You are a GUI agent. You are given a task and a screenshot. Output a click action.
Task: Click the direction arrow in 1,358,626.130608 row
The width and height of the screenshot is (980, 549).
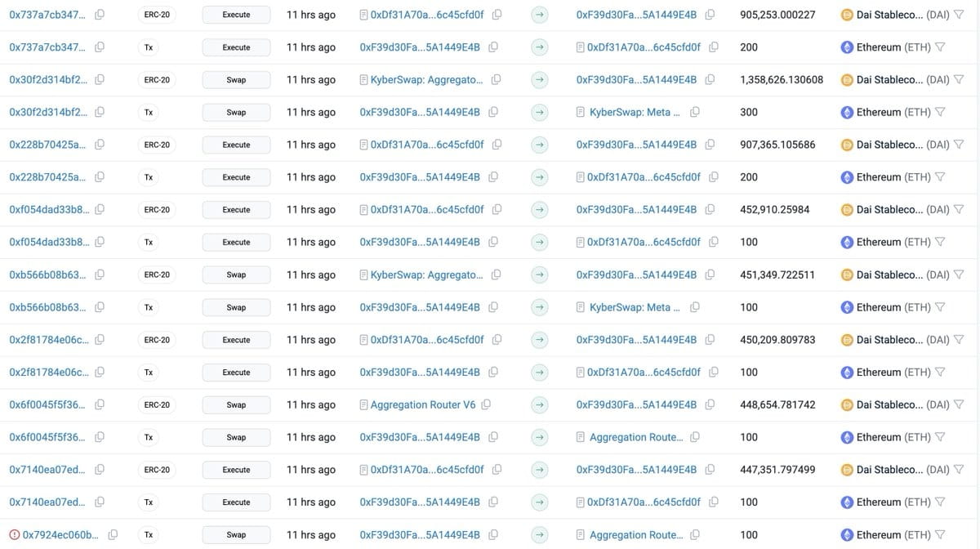[x=539, y=80]
